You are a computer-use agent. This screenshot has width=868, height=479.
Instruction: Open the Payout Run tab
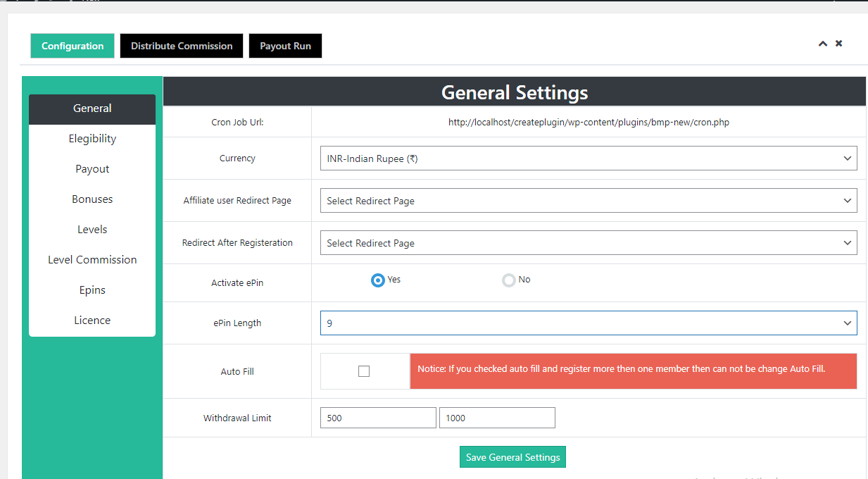coord(285,46)
